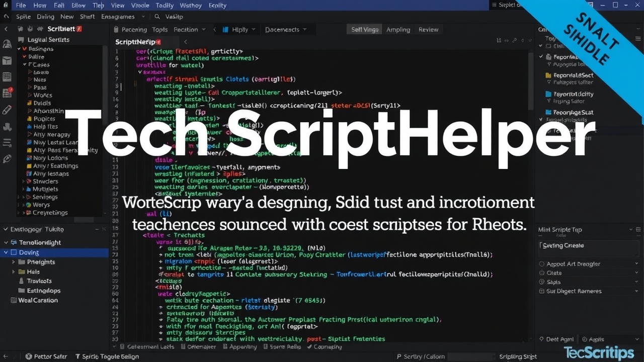Click the Pecening lock icon
The height and width of the screenshot is (362, 644).
click(117, 30)
